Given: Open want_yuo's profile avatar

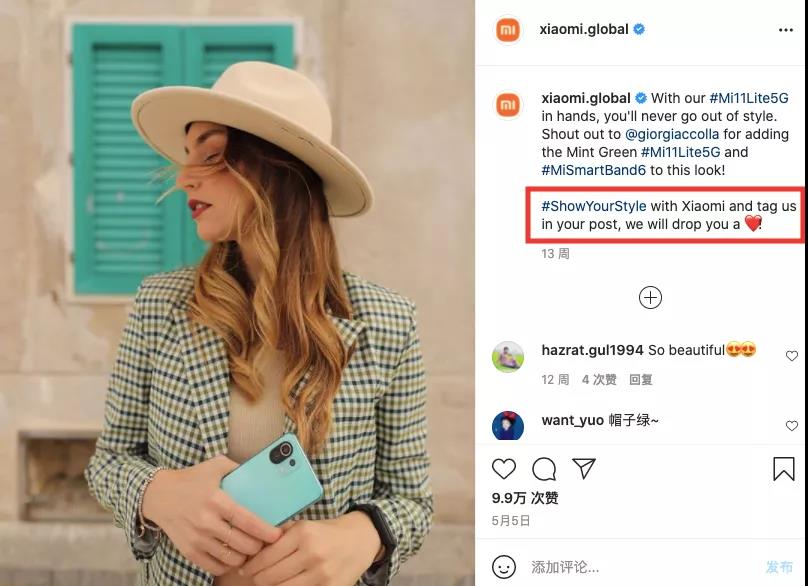Looking at the screenshot, I should point(508,426).
